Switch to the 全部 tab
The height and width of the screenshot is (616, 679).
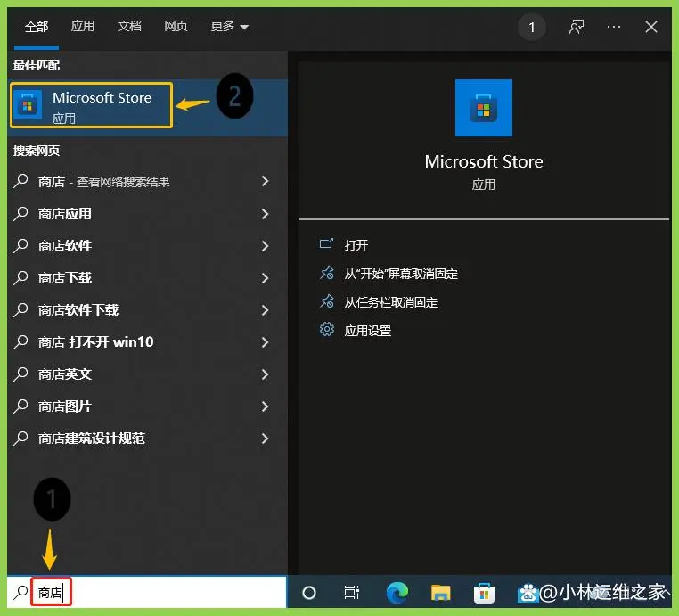[x=37, y=27]
